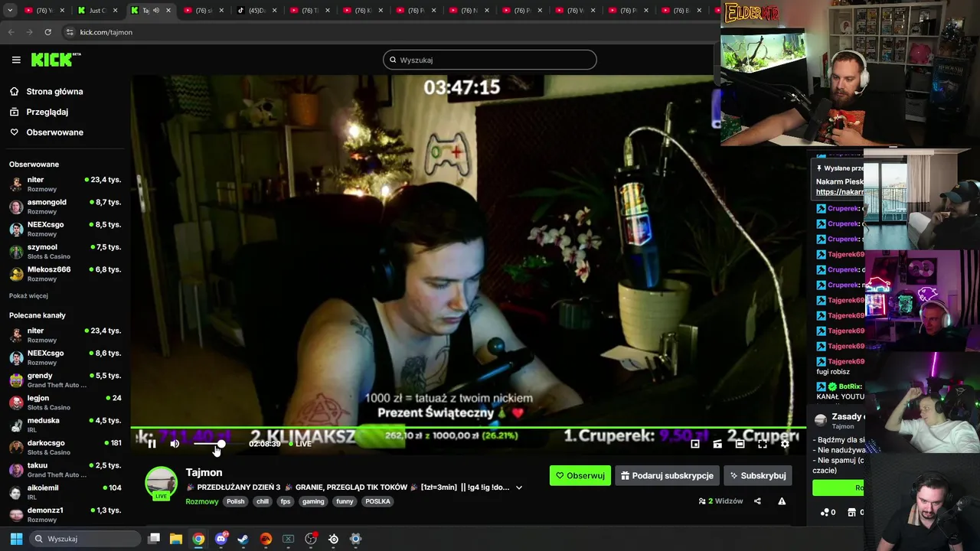Image resolution: width=980 pixels, height=551 pixels.
Task: Open Steam from the taskbar
Action: click(x=243, y=539)
